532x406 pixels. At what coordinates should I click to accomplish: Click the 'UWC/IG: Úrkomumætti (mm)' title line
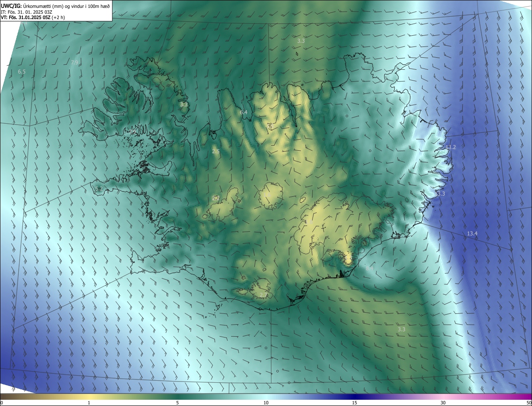pyautogui.click(x=55, y=6)
